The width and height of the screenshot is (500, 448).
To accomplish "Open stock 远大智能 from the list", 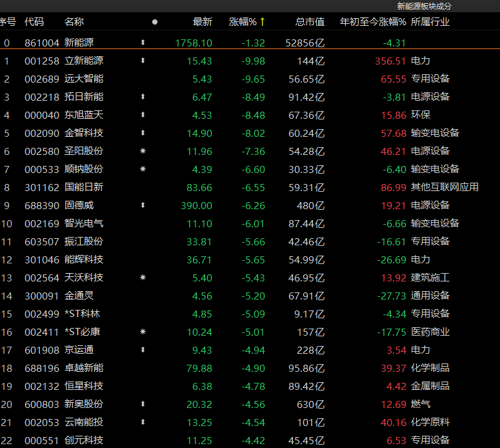I will [84, 79].
